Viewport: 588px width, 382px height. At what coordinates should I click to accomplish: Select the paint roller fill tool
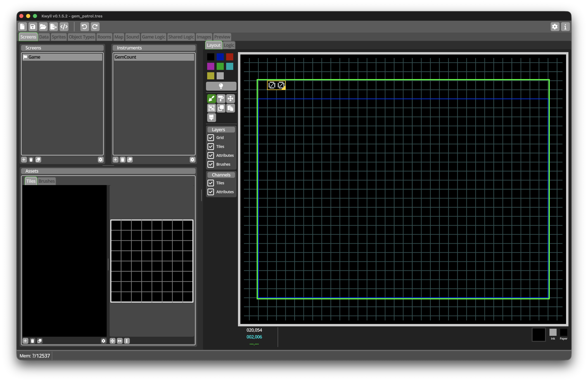click(x=221, y=99)
